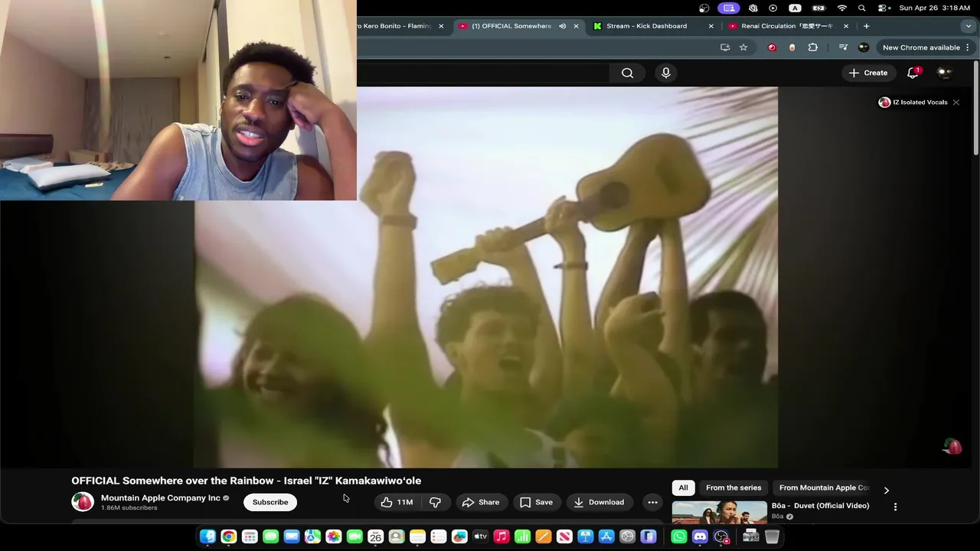The width and height of the screenshot is (980, 551).
Task: Open the media controls icon in Chrome toolbar
Action: pyautogui.click(x=843, y=47)
